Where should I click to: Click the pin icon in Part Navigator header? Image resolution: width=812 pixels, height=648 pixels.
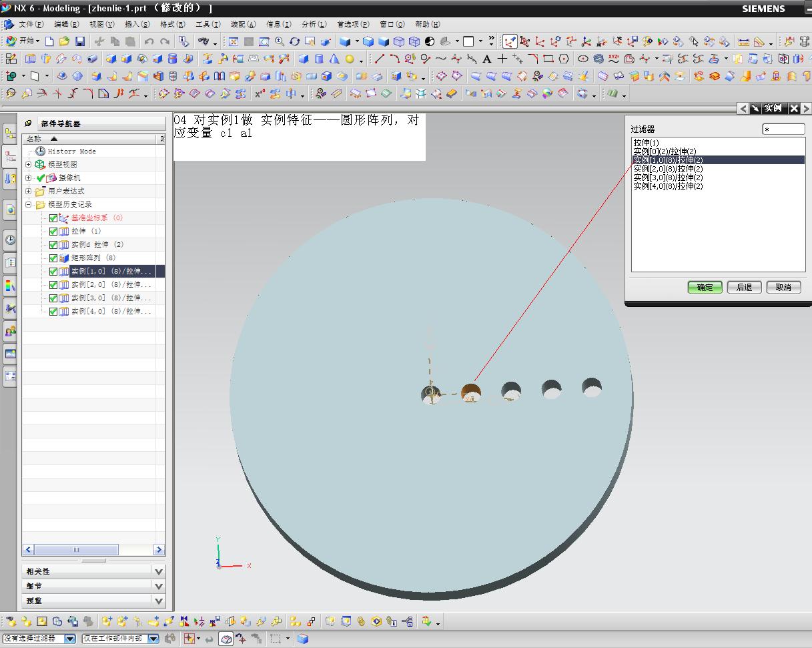(x=28, y=123)
